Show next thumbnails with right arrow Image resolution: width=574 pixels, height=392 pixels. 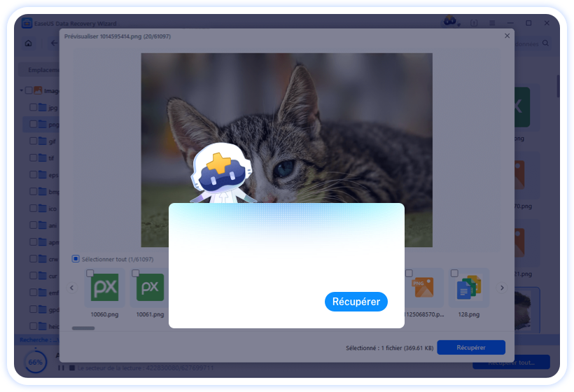coord(502,288)
